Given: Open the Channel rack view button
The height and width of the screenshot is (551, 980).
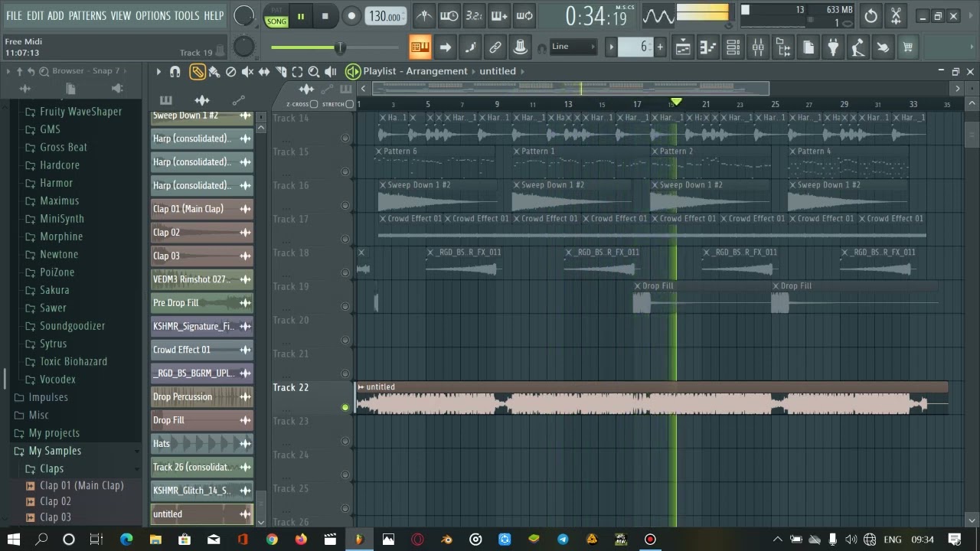Looking at the screenshot, I should 733,47.
